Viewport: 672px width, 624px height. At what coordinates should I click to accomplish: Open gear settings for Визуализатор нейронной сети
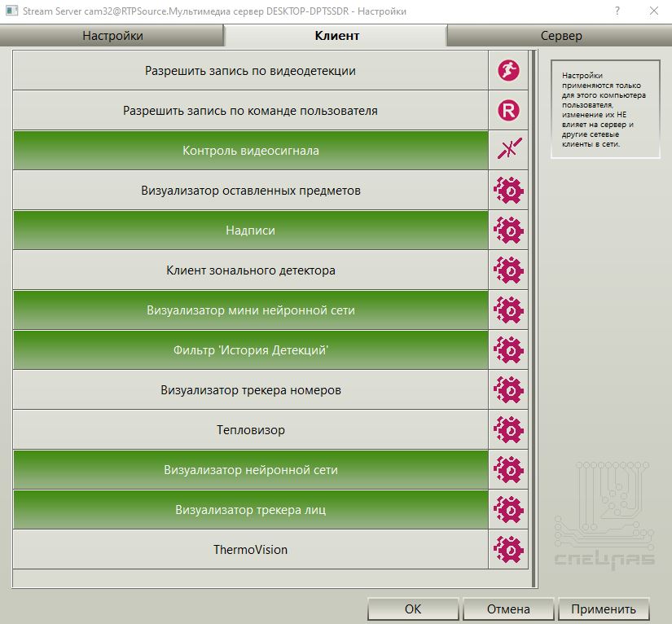click(x=508, y=469)
